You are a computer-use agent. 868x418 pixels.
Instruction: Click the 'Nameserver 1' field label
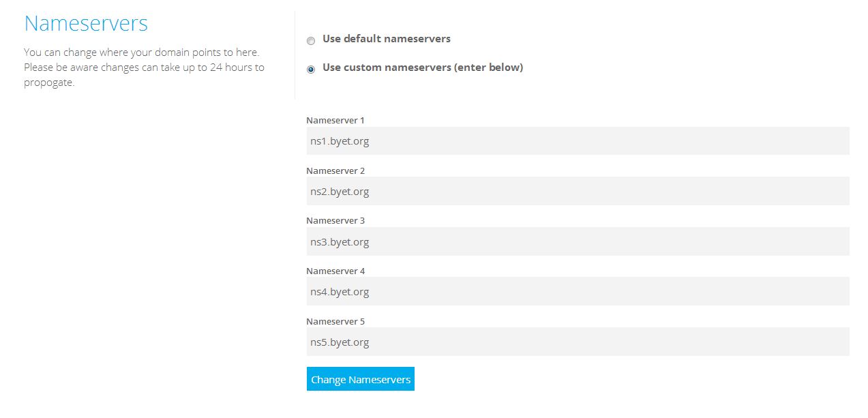pos(335,121)
